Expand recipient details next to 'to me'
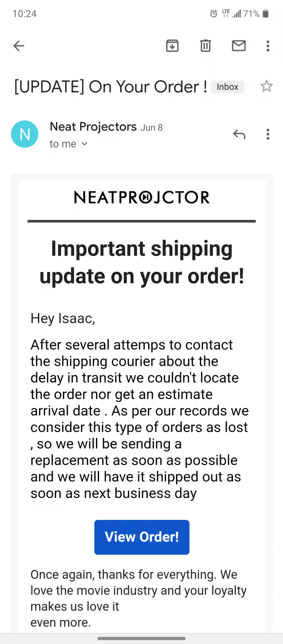 click(84, 144)
